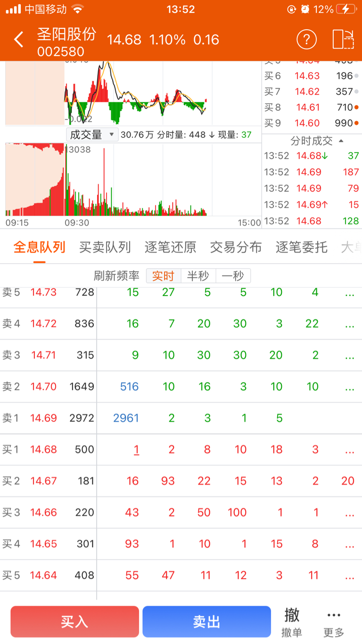Tap the underlined 1 order in 买1 row

(x=137, y=450)
